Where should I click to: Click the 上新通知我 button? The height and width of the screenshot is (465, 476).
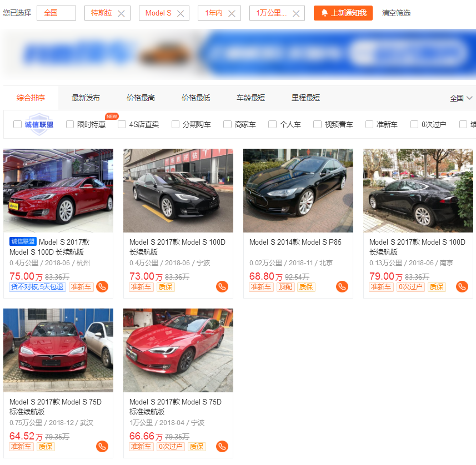coord(343,13)
